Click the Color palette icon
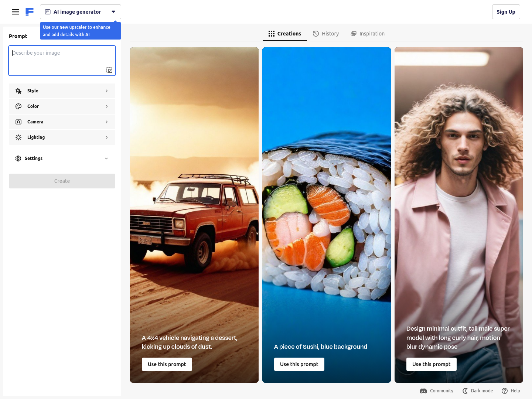Image resolution: width=532 pixels, height=399 pixels. (x=18, y=106)
